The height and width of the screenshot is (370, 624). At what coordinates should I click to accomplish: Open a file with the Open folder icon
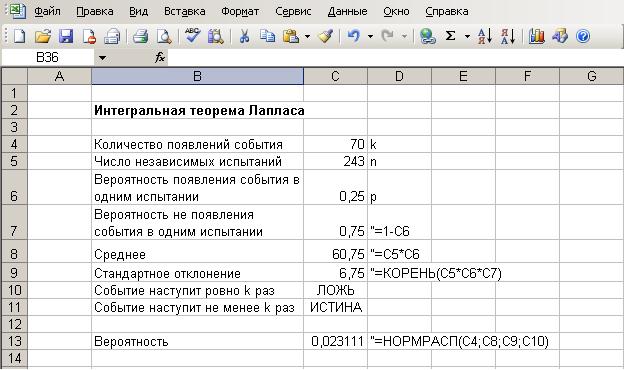point(43,36)
